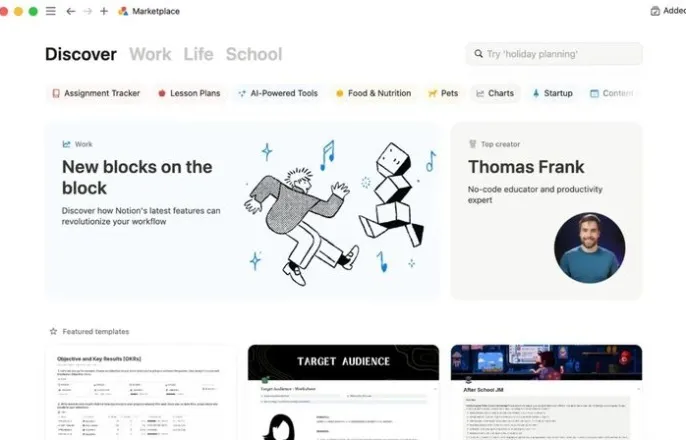The width and height of the screenshot is (686, 440).
Task: Choose the Food & Nutrition chip
Action: [x=374, y=93]
